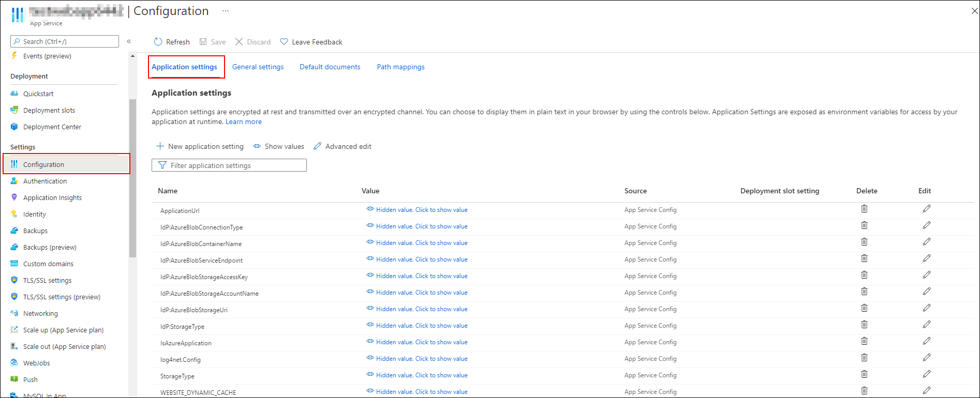The height and width of the screenshot is (398, 980).
Task: Sort by the Name column header
Action: click(x=168, y=191)
